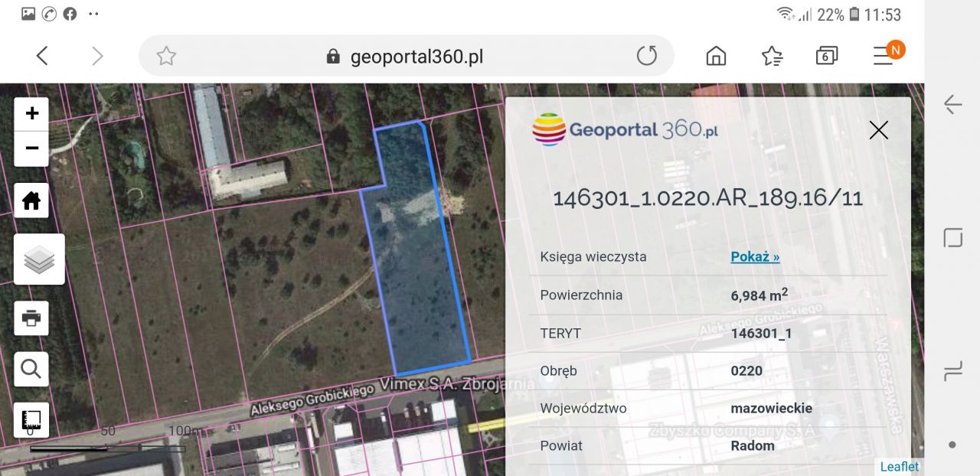980x476 pixels.
Task: Open the map layers selector icon
Action: click(38, 259)
